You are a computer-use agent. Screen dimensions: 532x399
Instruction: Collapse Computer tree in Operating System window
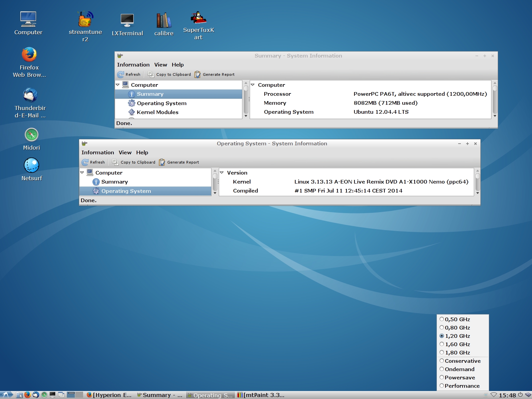tap(82, 173)
